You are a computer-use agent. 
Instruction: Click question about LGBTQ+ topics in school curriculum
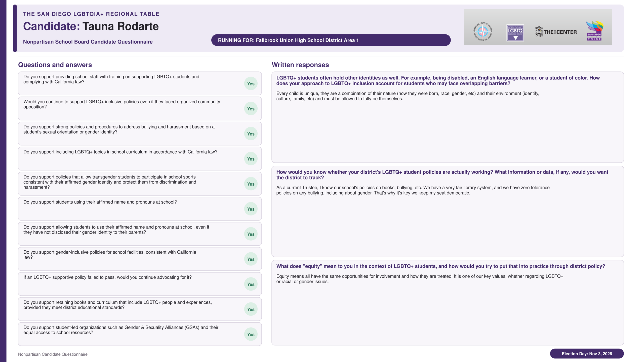coord(120,152)
